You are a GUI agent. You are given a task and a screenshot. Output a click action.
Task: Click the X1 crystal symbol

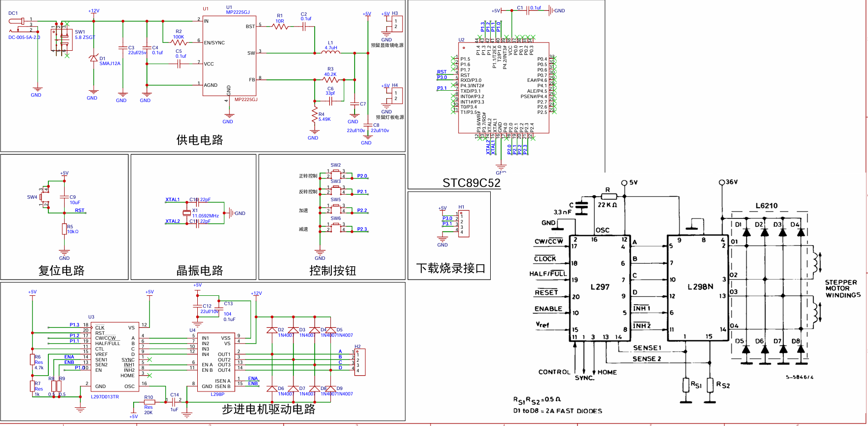pos(186,213)
